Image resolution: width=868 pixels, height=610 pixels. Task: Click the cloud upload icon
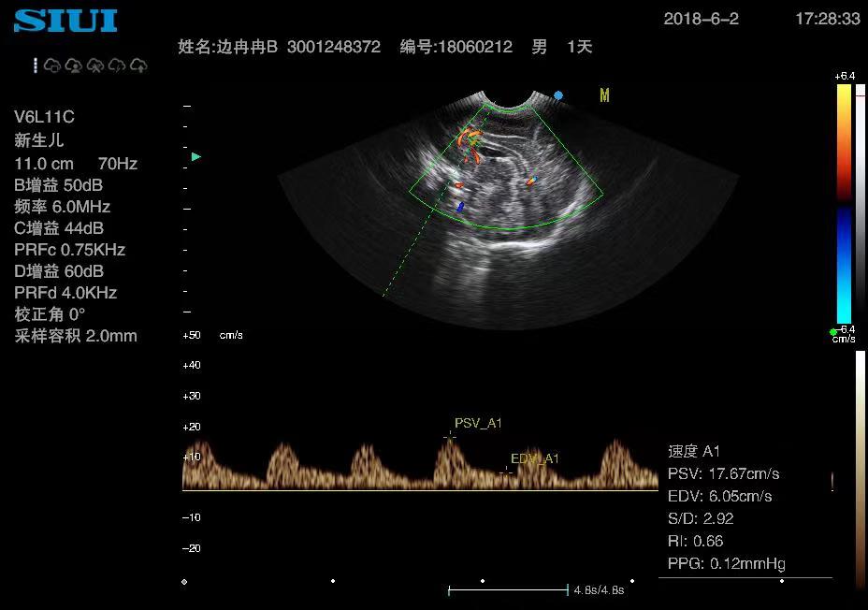tap(138, 65)
